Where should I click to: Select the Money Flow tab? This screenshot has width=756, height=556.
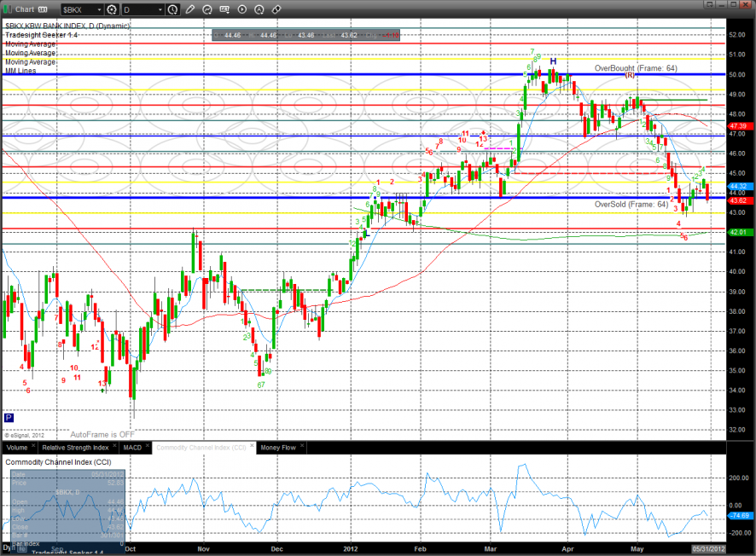click(x=277, y=447)
